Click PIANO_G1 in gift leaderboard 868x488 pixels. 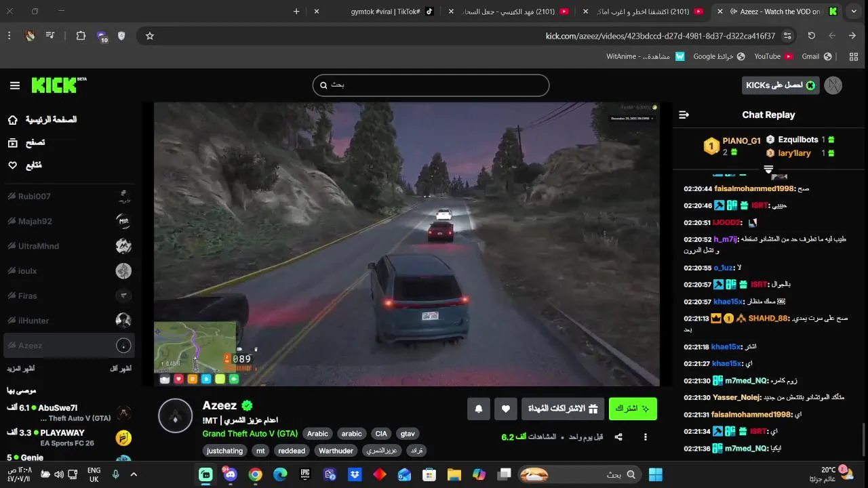(x=741, y=141)
